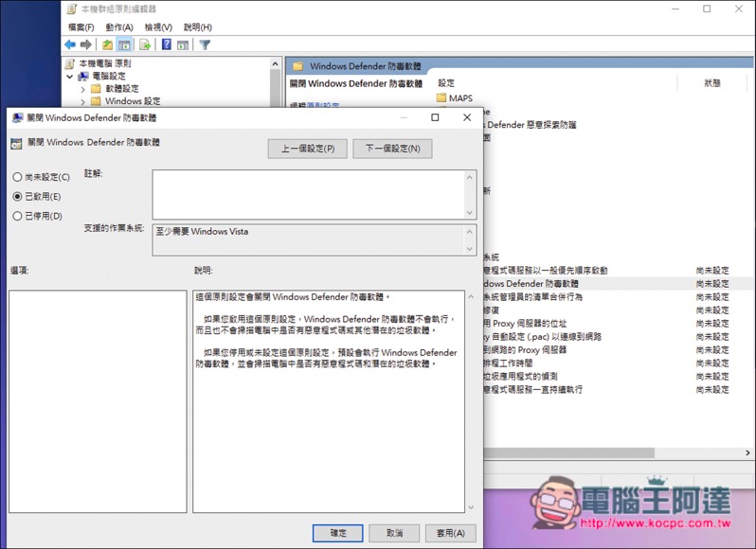This screenshot has width=756, height=549.
Task: Toggle the action pane toolbar icon
Action: (x=183, y=44)
